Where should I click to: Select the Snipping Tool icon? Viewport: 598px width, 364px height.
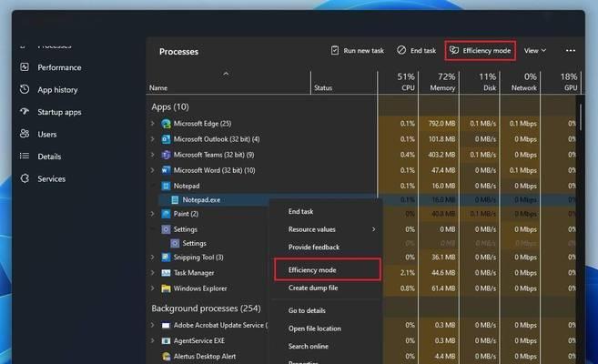[x=166, y=258]
